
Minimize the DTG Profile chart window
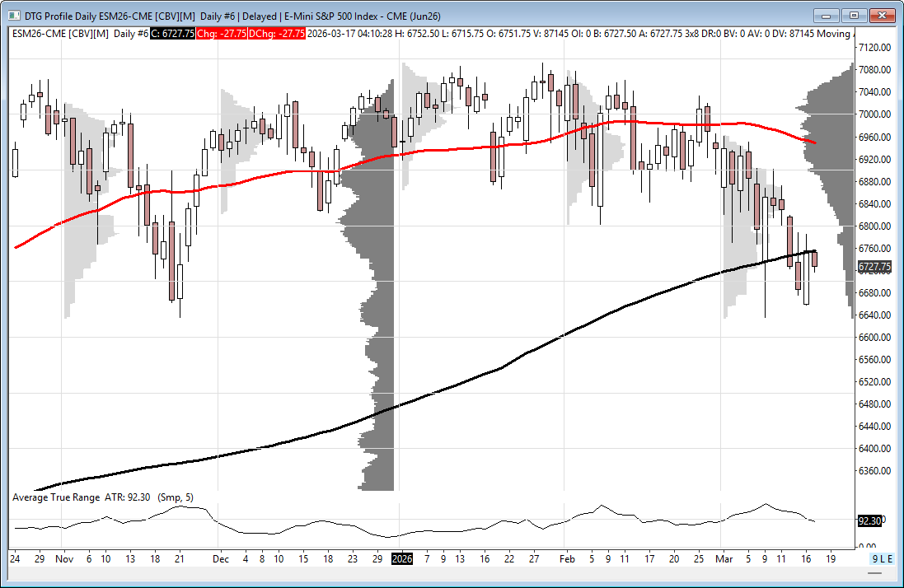click(827, 15)
